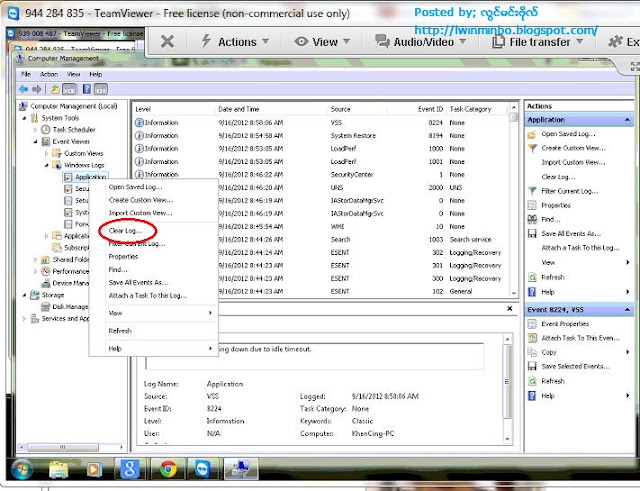Click Clear Log link in Actions pane
Viewport: 640px width, 491px height.
(x=558, y=177)
